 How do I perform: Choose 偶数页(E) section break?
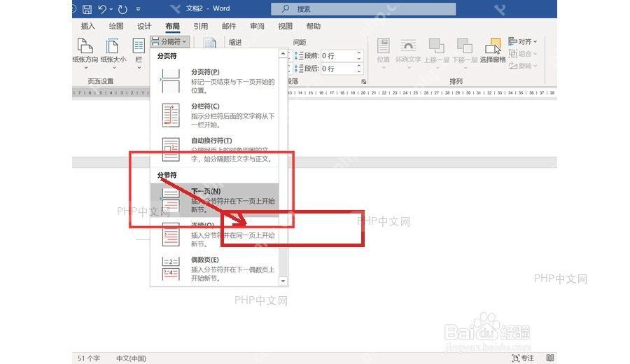point(214,269)
